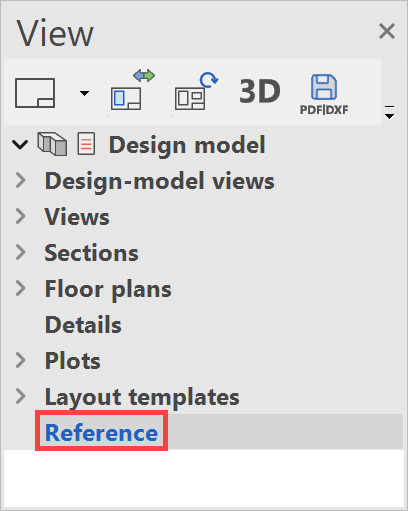Click the switch view icon with blue-green arrows
The width and height of the screenshot is (408, 511).
click(x=132, y=89)
